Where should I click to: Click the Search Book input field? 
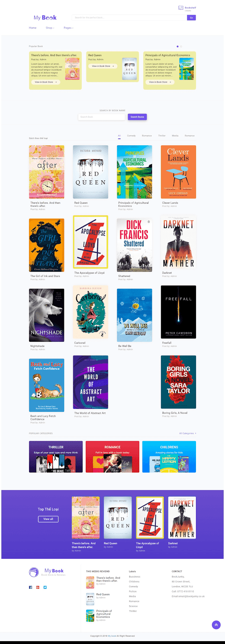(x=101, y=117)
